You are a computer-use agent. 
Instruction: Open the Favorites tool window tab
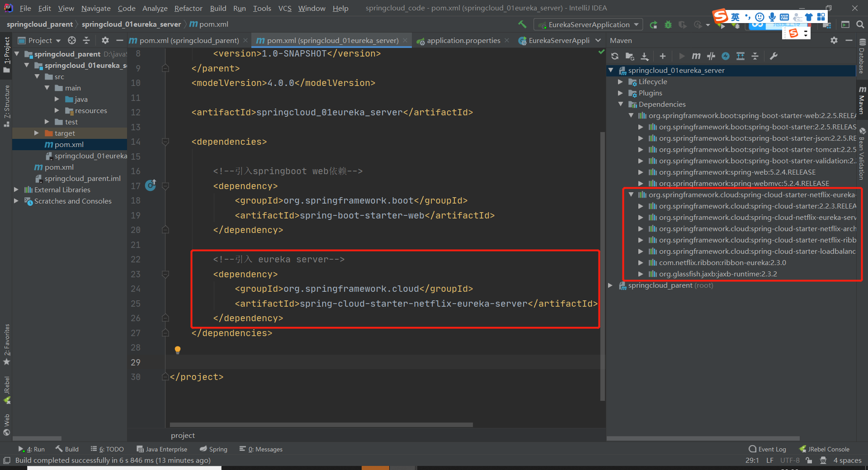click(x=7, y=345)
